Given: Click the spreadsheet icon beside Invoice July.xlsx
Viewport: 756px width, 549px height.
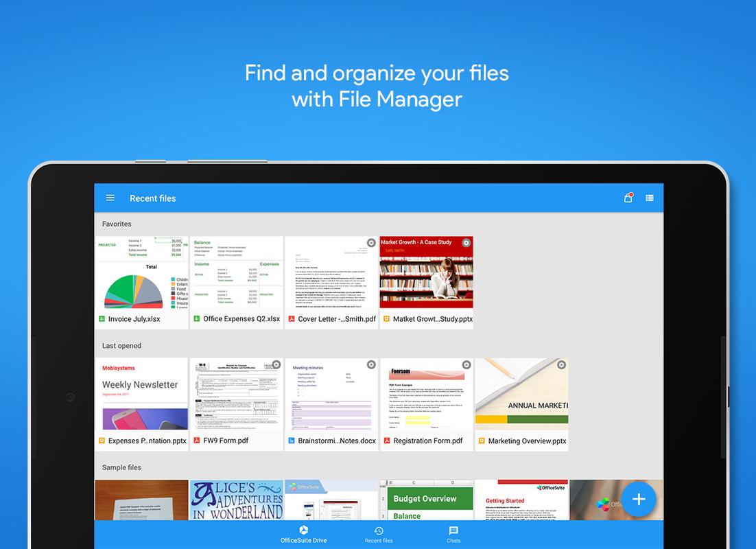Looking at the screenshot, I should 102,319.
